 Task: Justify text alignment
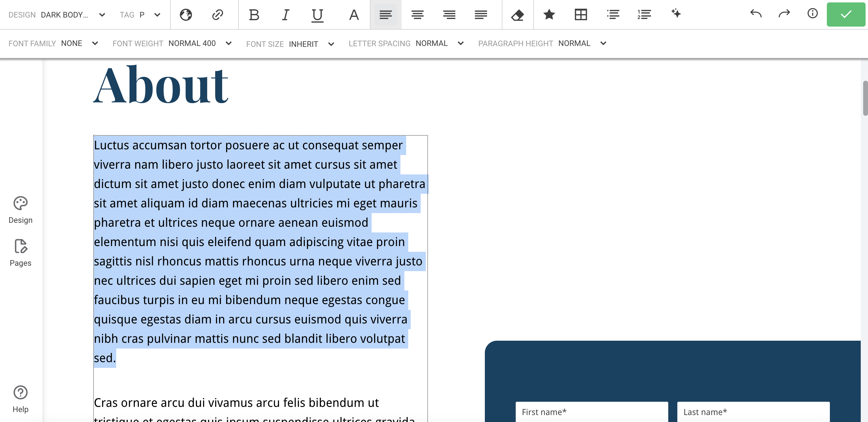pos(481,15)
